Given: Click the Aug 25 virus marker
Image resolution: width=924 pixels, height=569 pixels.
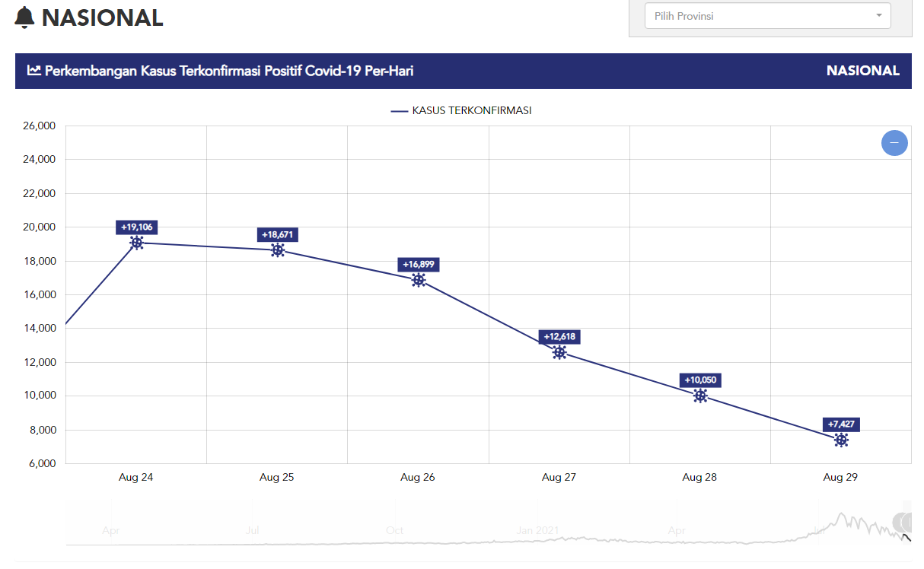Looking at the screenshot, I should (278, 250).
